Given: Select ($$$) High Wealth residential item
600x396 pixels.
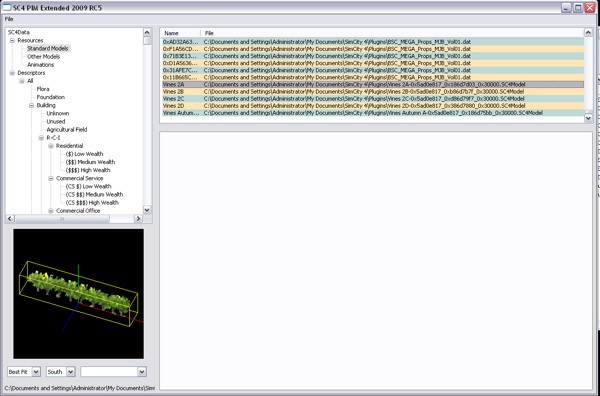Looking at the screenshot, I should 88,170.
